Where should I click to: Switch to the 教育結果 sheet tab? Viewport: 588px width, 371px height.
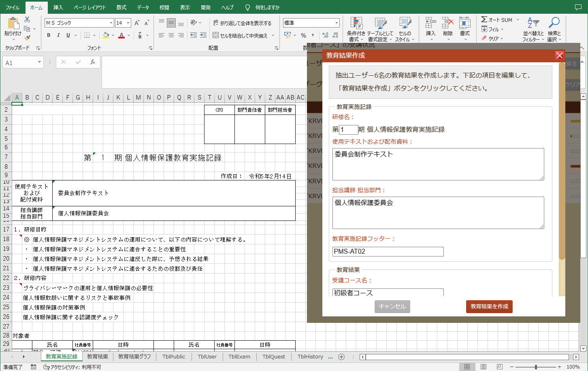coord(98,356)
